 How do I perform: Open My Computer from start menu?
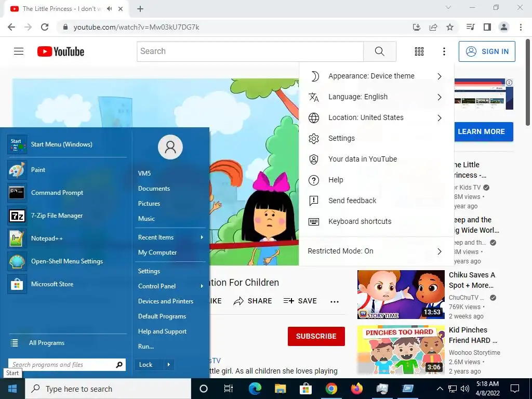coord(170,252)
